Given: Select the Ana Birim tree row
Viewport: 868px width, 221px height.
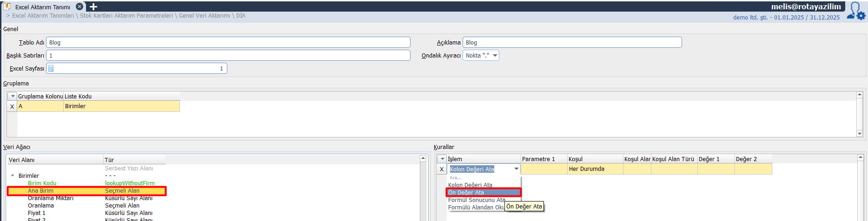Looking at the screenshot, I should click(40, 191).
